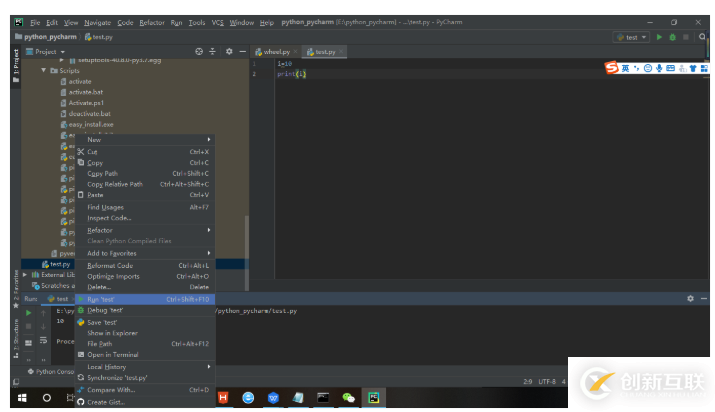Click the green Run button in the toolbar
Screen dimensions: 715x412
[x=659, y=37]
